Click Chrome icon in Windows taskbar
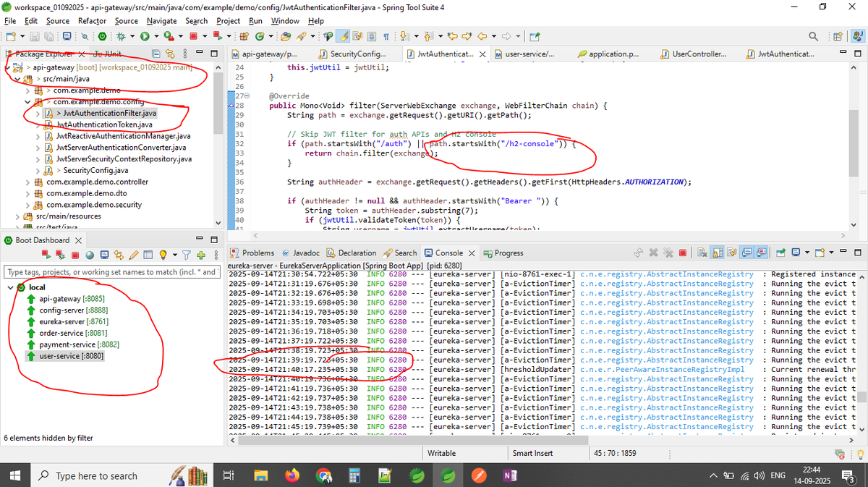Image resolution: width=868 pixels, height=487 pixels. pyautogui.click(x=323, y=475)
